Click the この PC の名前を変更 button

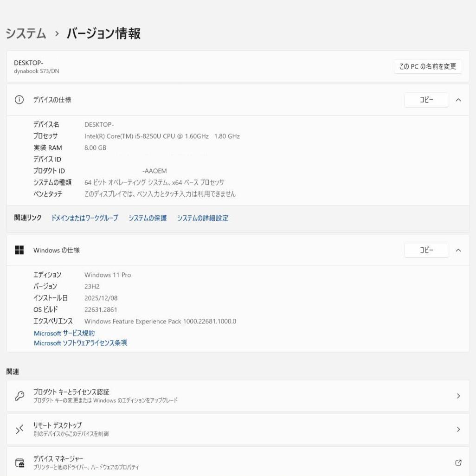pyautogui.click(x=427, y=66)
